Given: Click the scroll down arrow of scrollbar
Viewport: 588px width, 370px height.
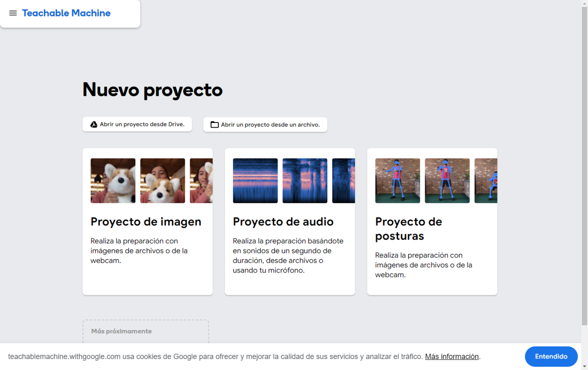Looking at the screenshot, I should 584,366.
